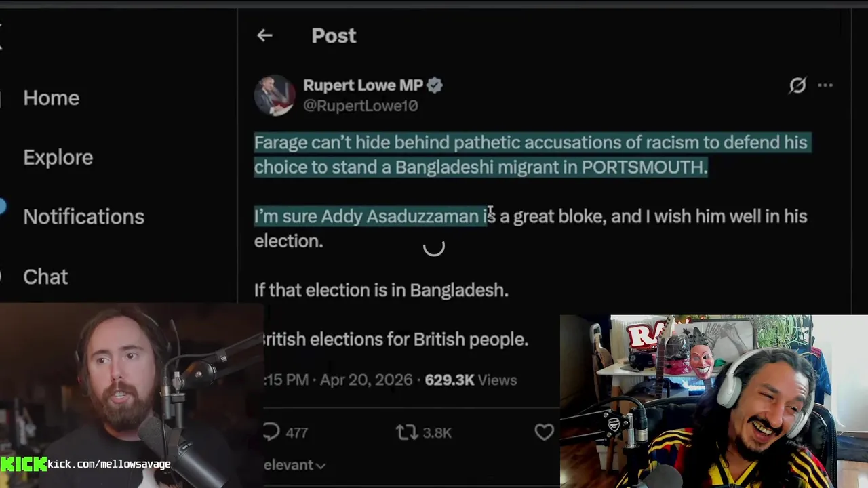Open the @RupertLowe10 handle link
The image size is (868, 488).
(x=361, y=106)
